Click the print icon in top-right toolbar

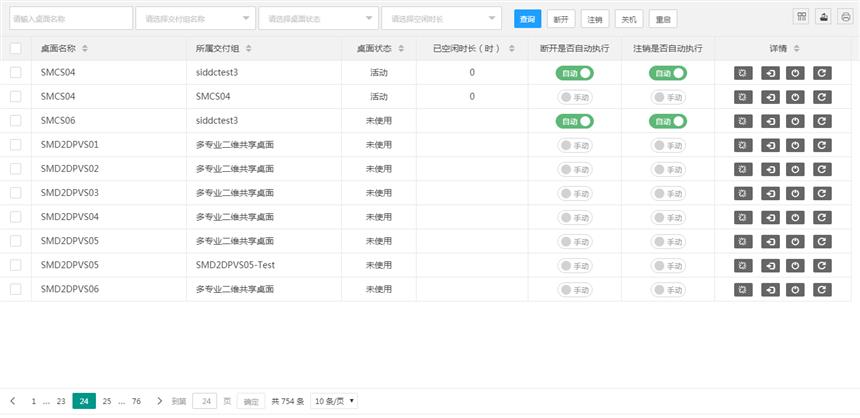pos(845,17)
